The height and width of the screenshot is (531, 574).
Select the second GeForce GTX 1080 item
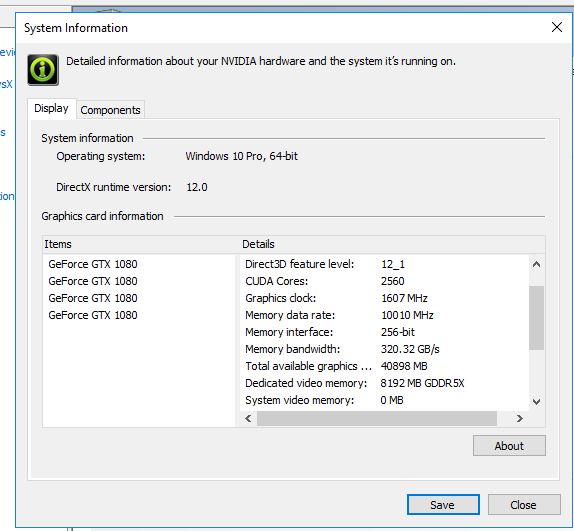(93, 281)
